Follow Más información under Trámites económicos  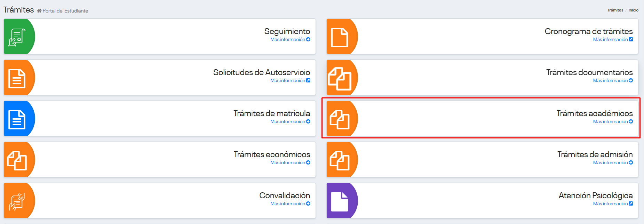click(290, 163)
